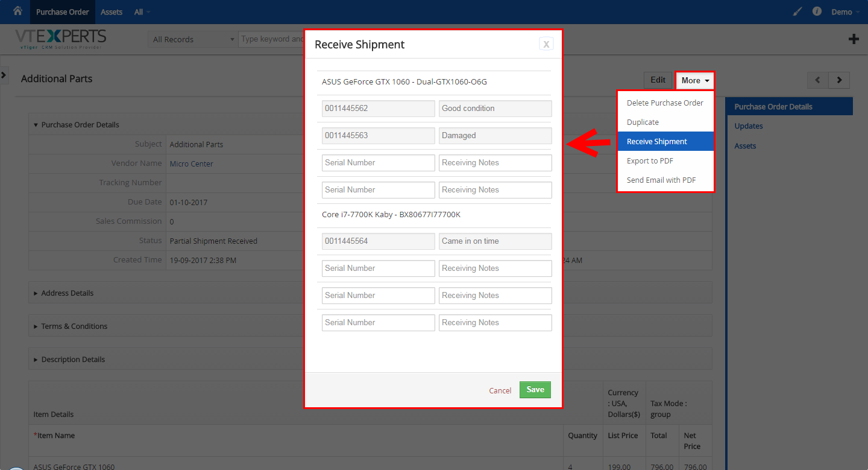
Task: Expand the left sidebar arrow
Action: pyautogui.click(x=4, y=75)
